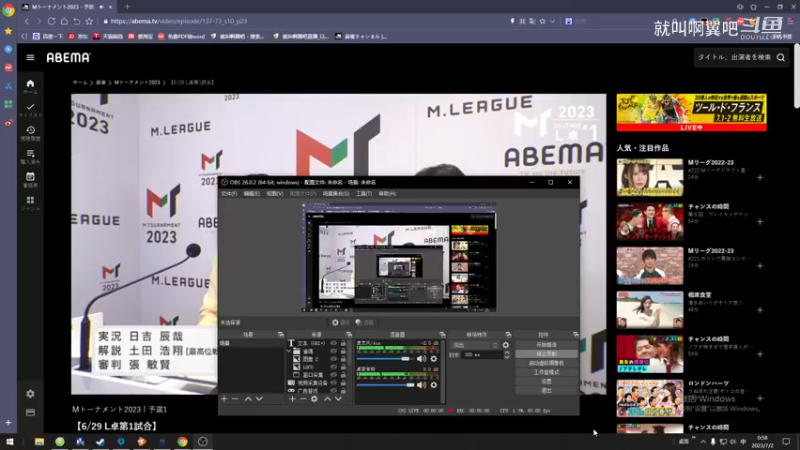Toggle lock on the LOGO source
Image resolution: width=800 pixels, height=450 pixels.
(x=343, y=367)
